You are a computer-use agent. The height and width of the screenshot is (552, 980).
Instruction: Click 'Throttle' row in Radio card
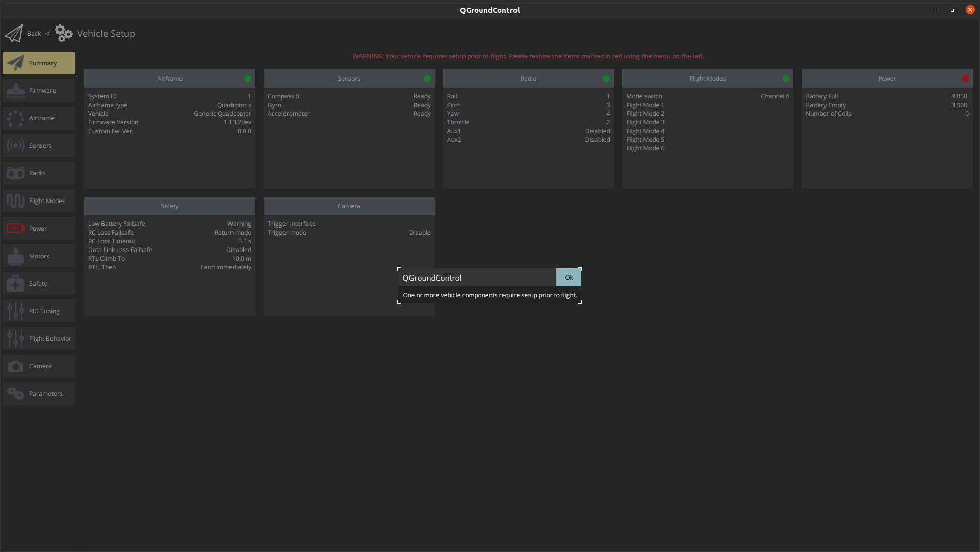coord(528,122)
